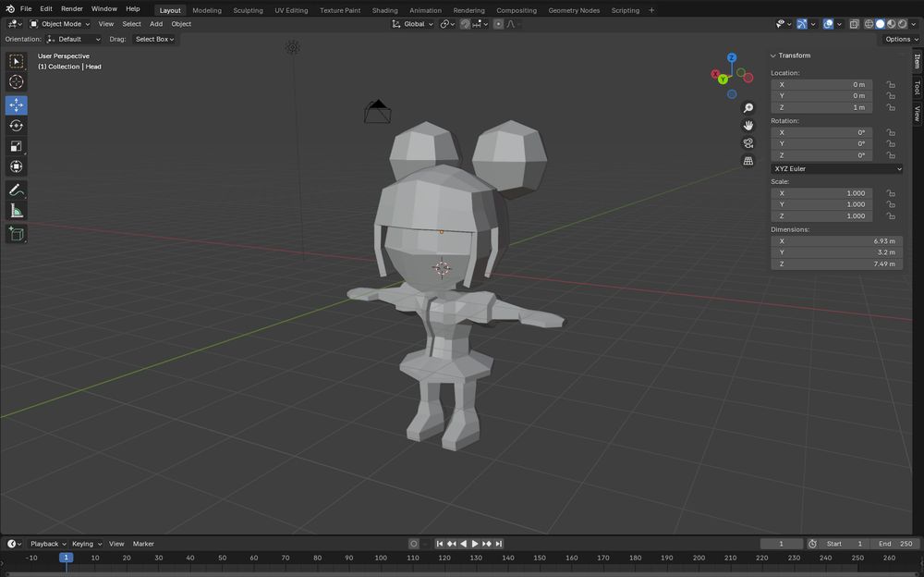The width and height of the screenshot is (924, 577).
Task: Click the Location Z value field
Action: click(821, 108)
